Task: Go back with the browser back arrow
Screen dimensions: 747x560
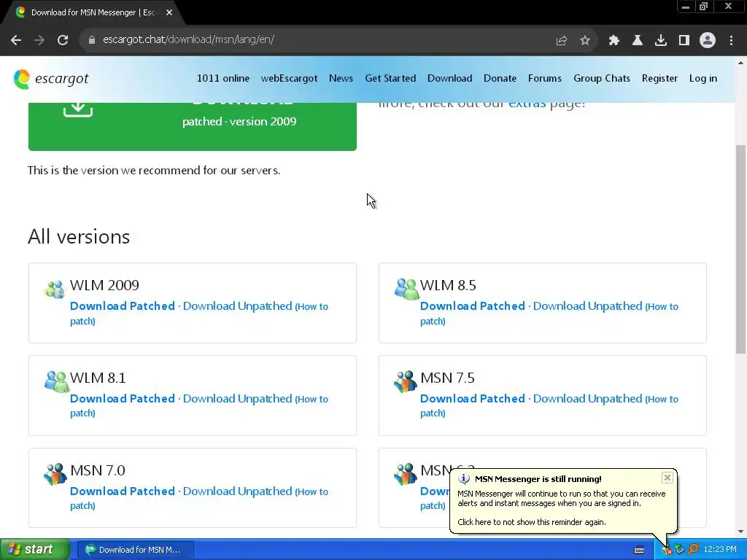Action: pyautogui.click(x=16, y=40)
